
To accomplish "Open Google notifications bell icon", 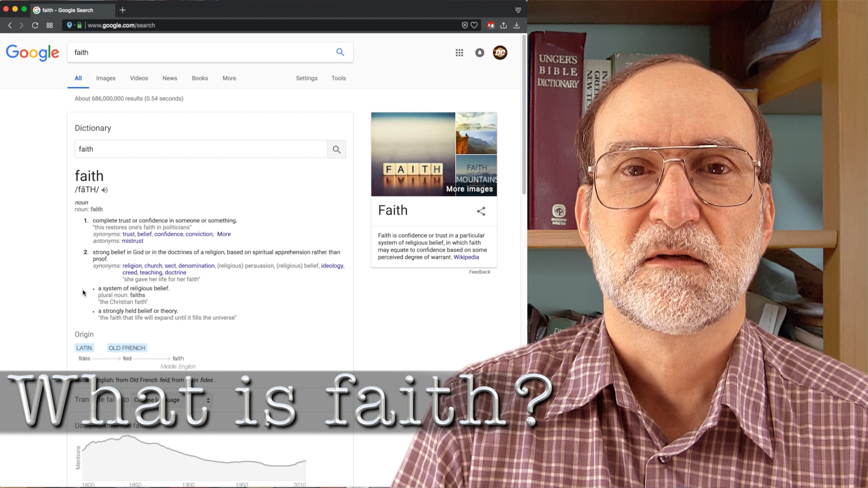I will coord(480,53).
